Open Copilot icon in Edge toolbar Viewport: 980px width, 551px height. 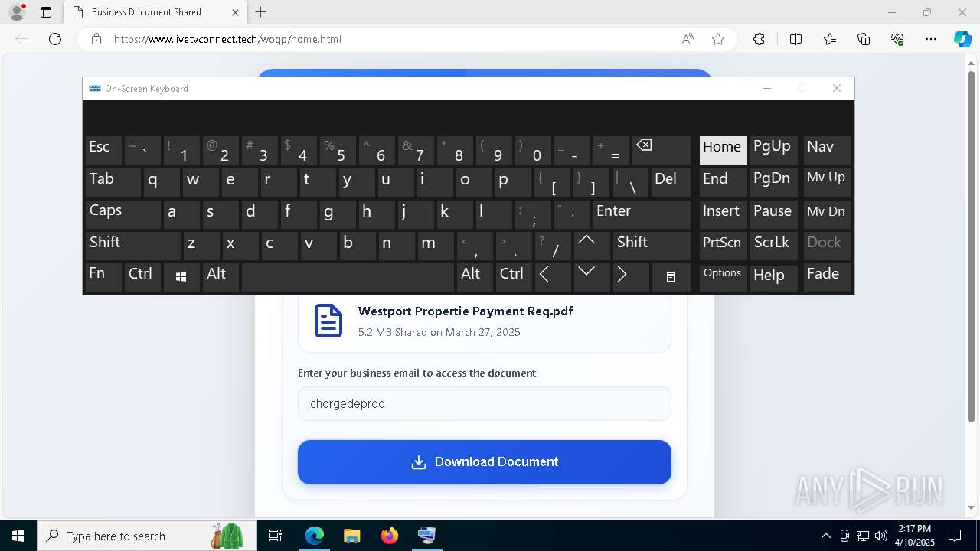tap(962, 39)
